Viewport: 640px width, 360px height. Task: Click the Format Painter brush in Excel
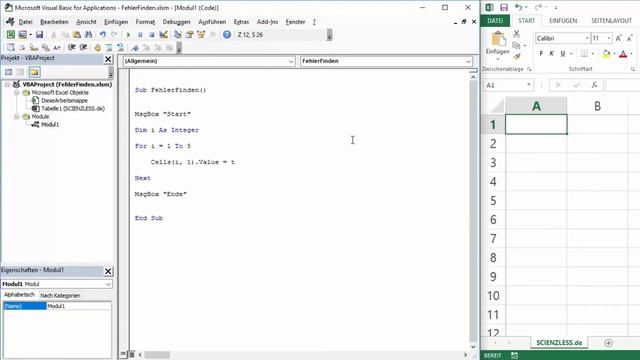tap(517, 56)
